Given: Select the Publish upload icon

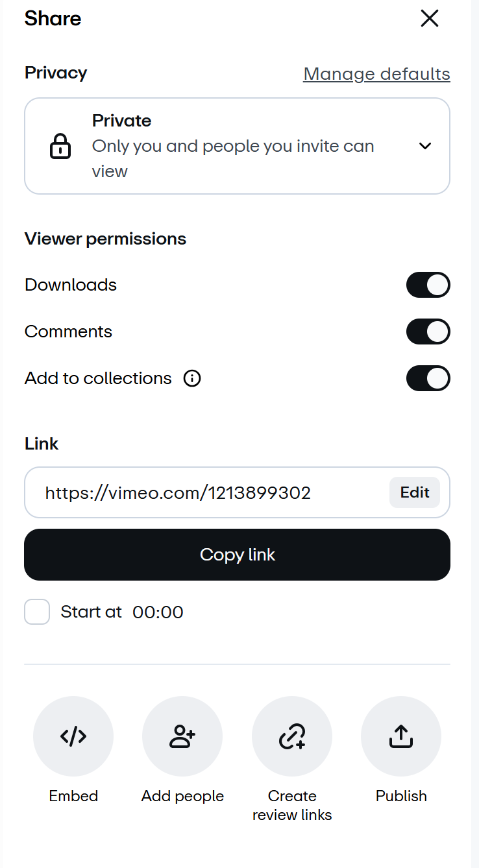Looking at the screenshot, I should click(401, 736).
